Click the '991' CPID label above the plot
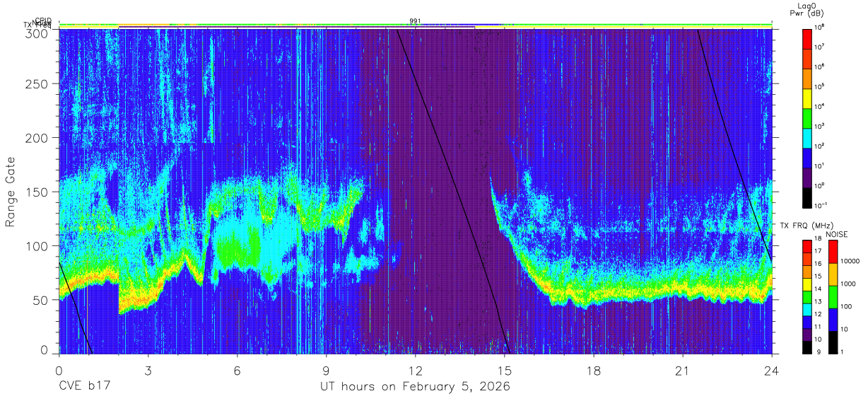 click(415, 21)
